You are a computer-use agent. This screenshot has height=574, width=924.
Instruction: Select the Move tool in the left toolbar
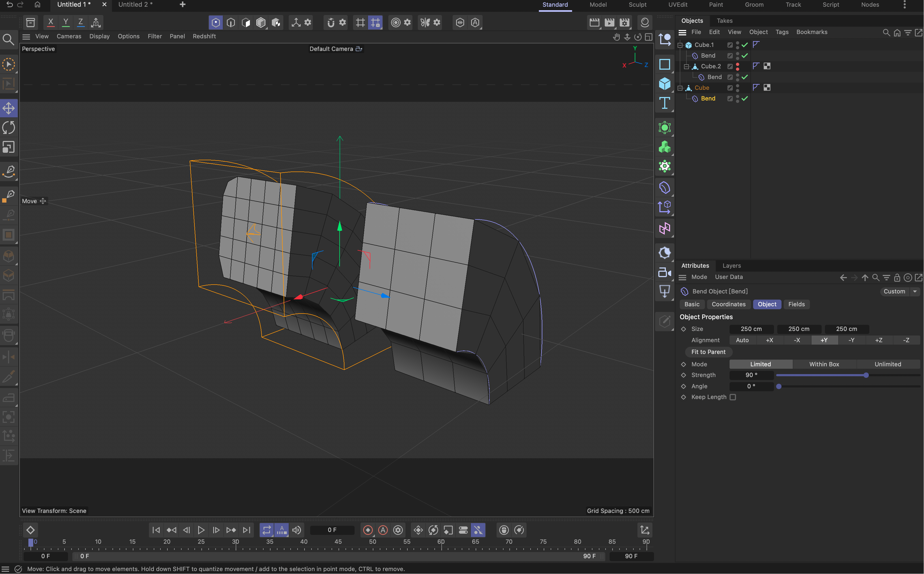tap(9, 108)
